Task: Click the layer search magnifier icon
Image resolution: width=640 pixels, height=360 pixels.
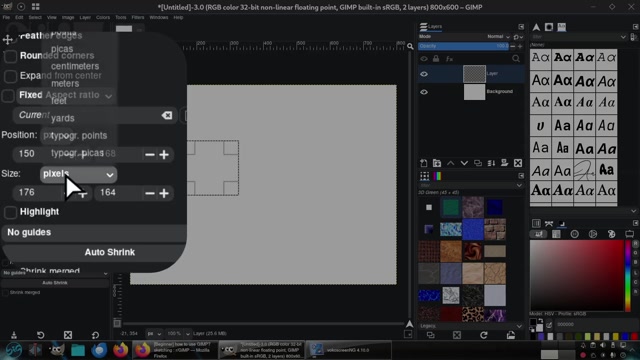Action: point(516,59)
